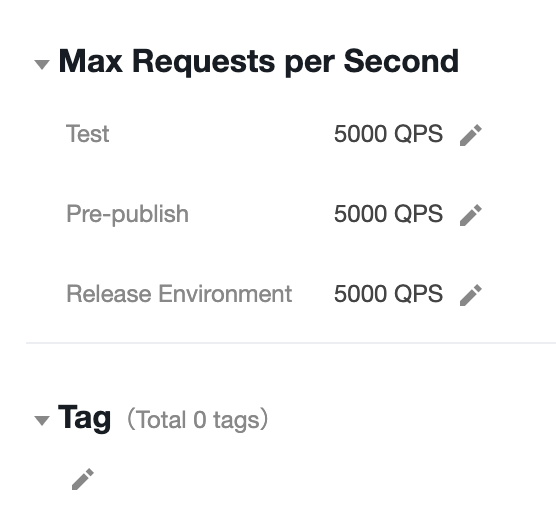This screenshot has height=530, width=556.
Task: Edit the Pre-publish QPS limit
Action: (471, 215)
